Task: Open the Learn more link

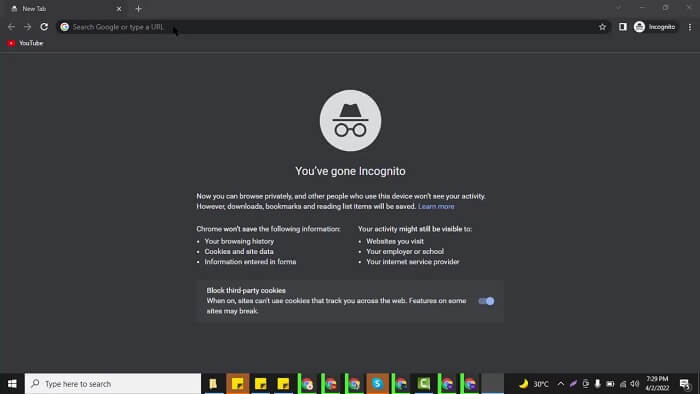Action: pos(436,206)
